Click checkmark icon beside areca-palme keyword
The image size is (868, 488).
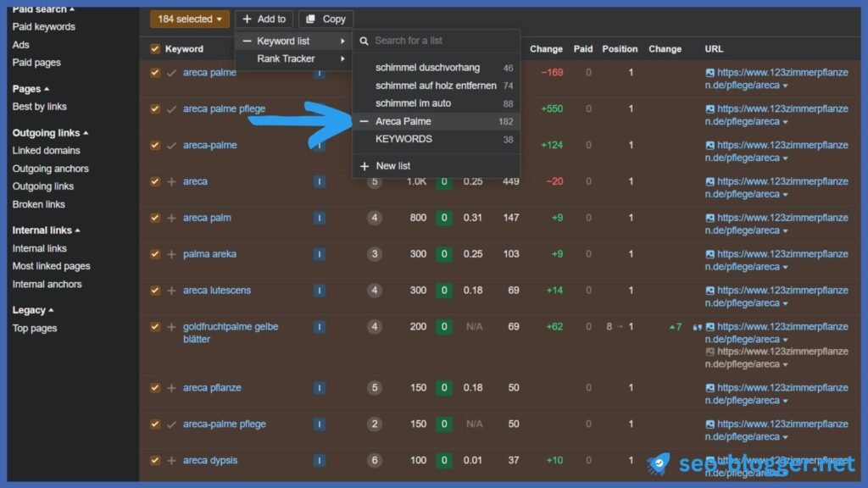[171, 146]
